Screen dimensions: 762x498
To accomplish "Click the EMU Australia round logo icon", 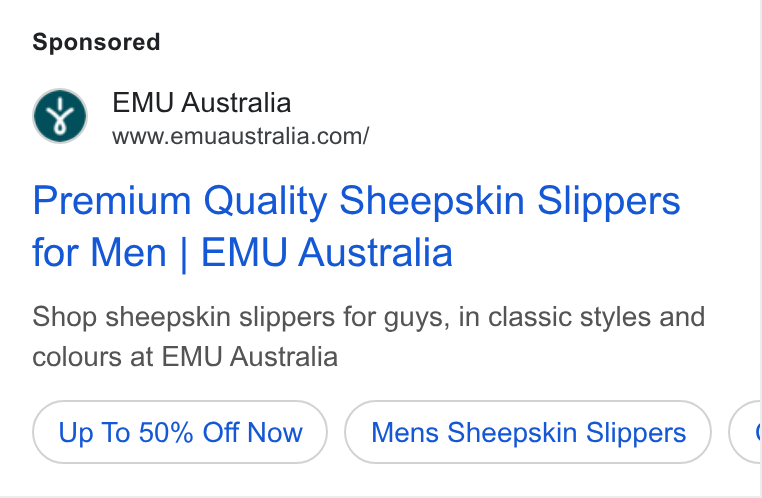I will click(60, 116).
